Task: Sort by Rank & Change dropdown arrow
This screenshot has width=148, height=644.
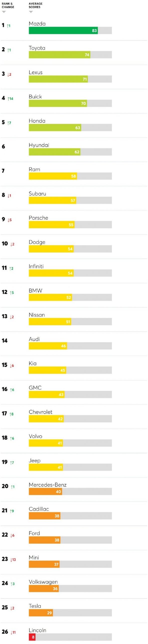Action: 4,12
